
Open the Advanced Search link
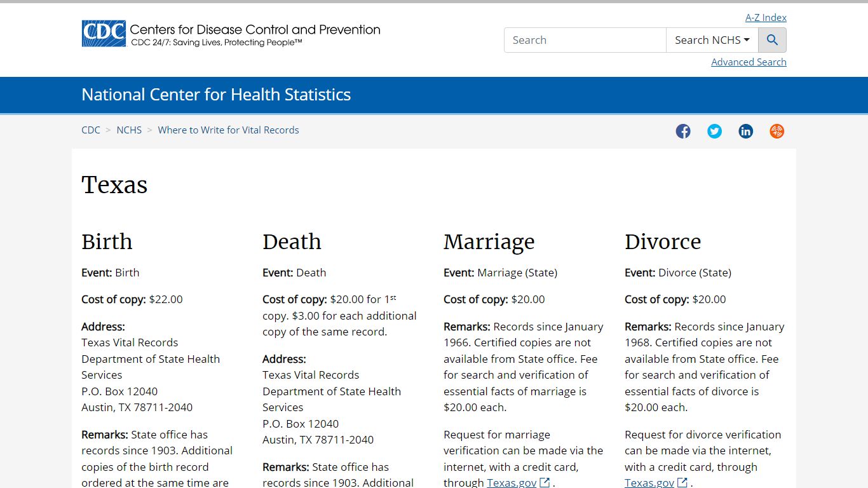[x=749, y=62]
